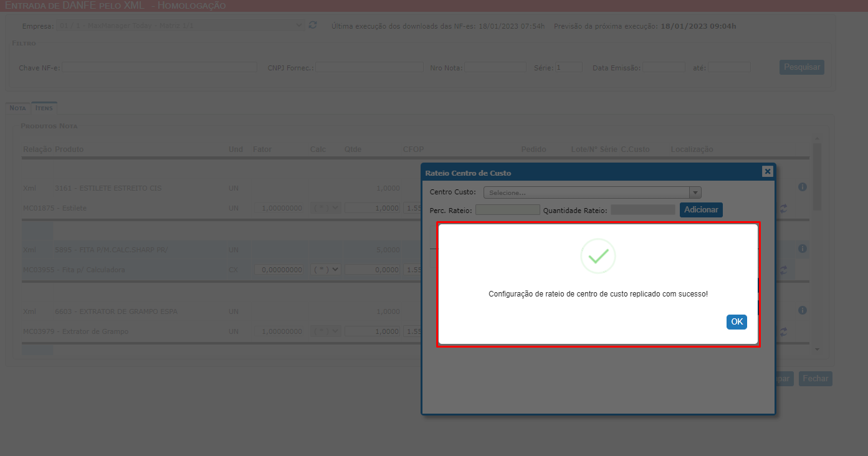Click '6603 - EXTRATOR DE GRAMPO ESPA' text
868x456 pixels.
tap(116, 311)
